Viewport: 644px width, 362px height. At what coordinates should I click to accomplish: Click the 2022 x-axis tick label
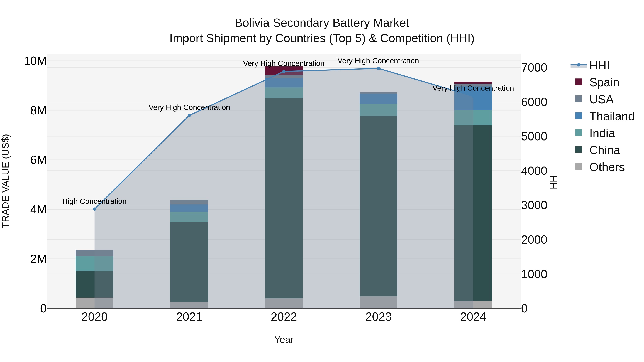284,317
